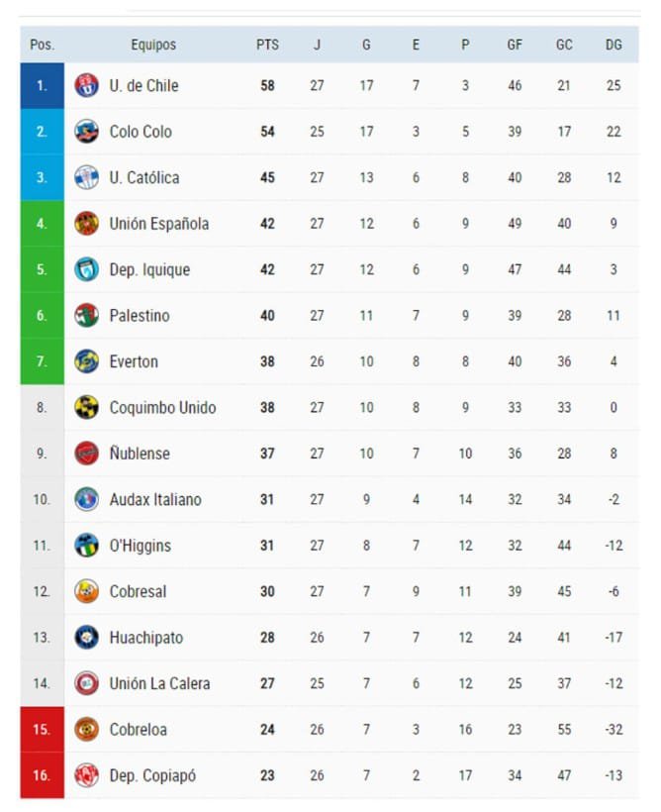
Task: Click the U. de Chile club crest
Action: point(87,86)
